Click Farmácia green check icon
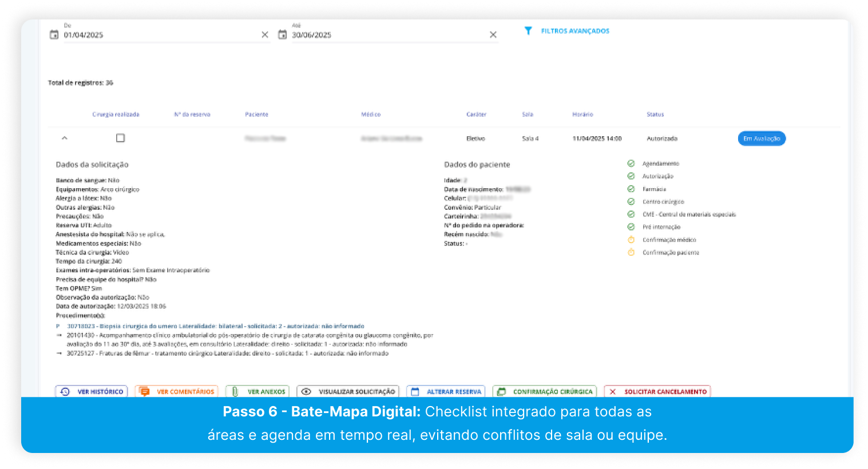 coord(631,189)
